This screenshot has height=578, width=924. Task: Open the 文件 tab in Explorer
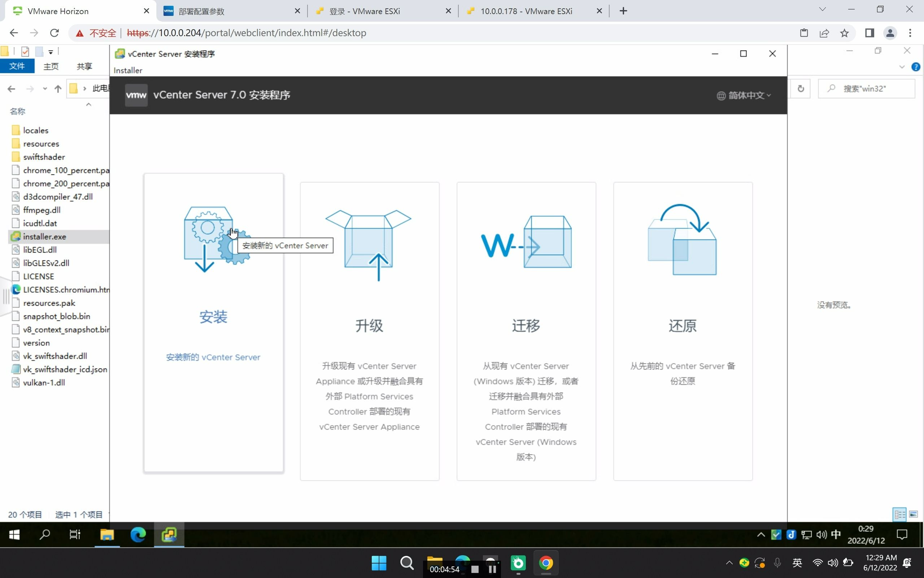(x=17, y=66)
